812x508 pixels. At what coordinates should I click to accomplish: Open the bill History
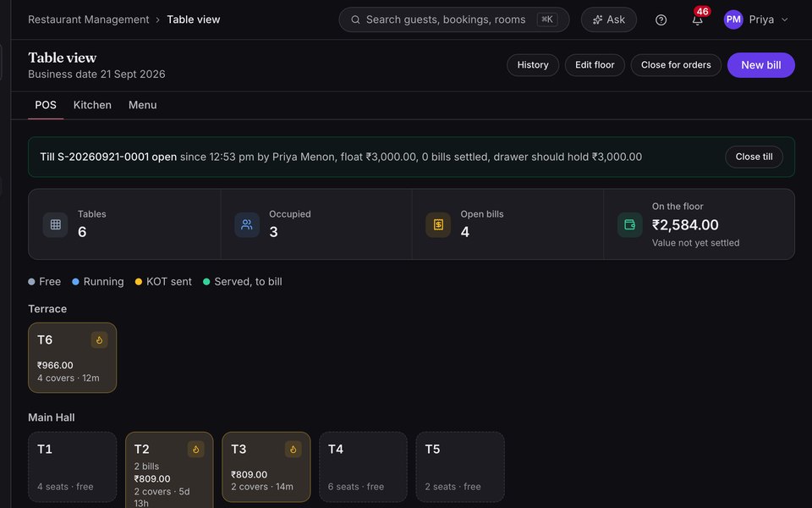click(533, 65)
